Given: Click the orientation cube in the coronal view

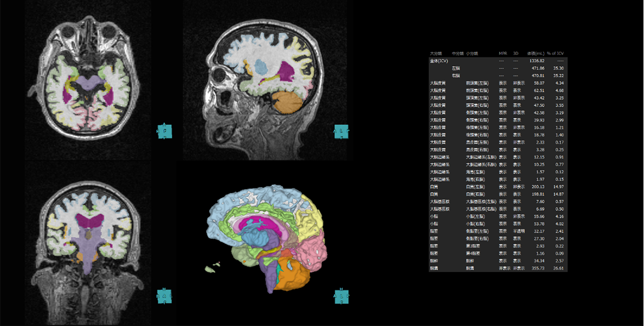Looking at the screenshot, I should tap(164, 296).
